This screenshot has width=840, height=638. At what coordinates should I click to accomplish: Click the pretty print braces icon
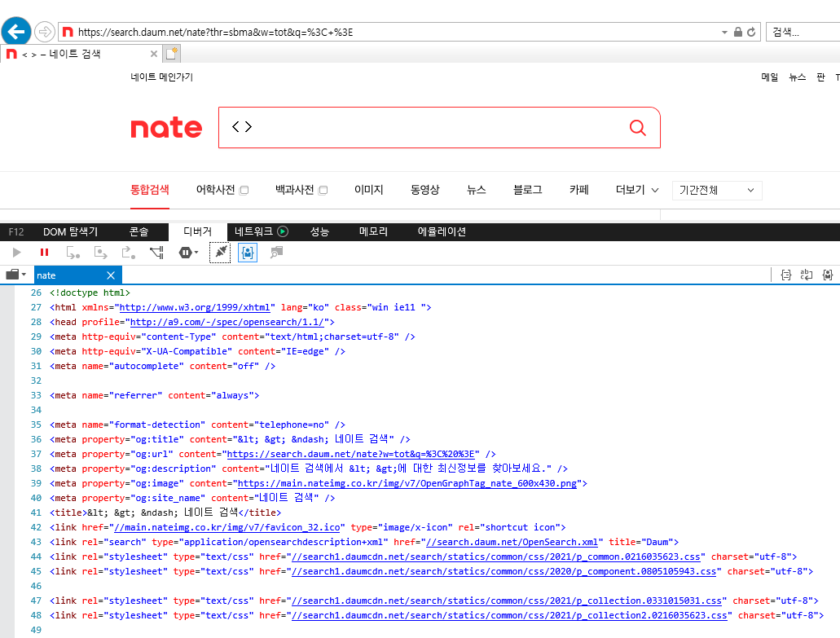click(x=786, y=275)
